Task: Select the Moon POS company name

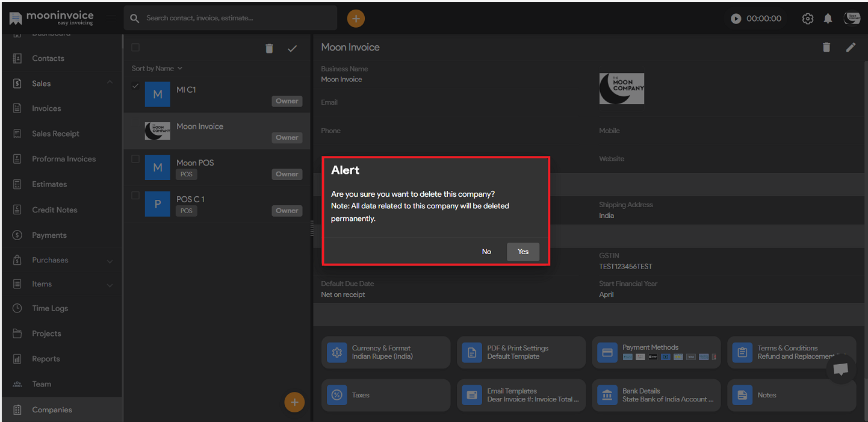Action: pos(195,163)
